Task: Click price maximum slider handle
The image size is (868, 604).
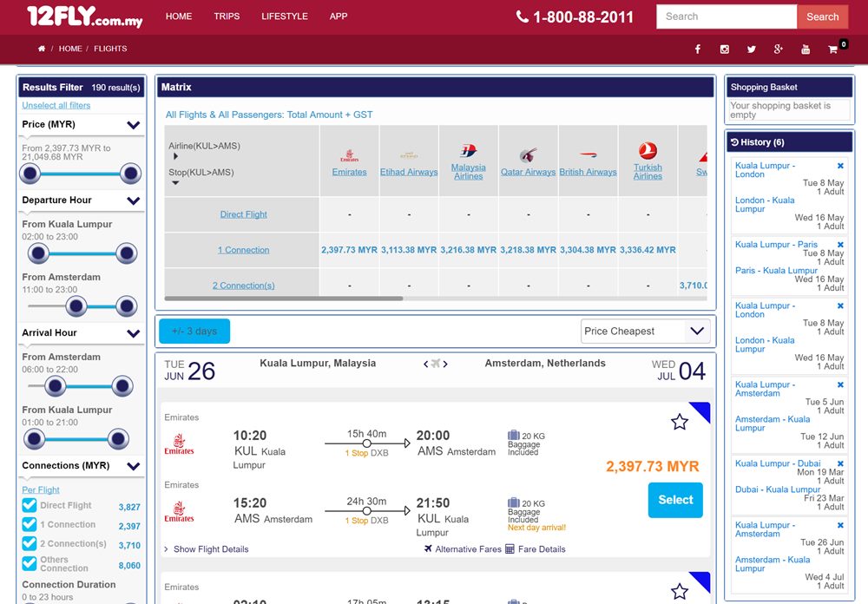Action: coord(131,174)
